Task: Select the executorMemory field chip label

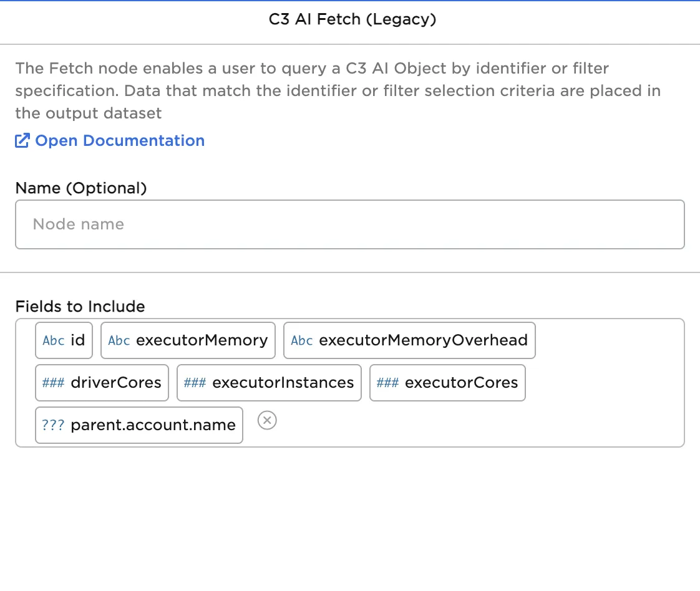Action: tap(202, 340)
